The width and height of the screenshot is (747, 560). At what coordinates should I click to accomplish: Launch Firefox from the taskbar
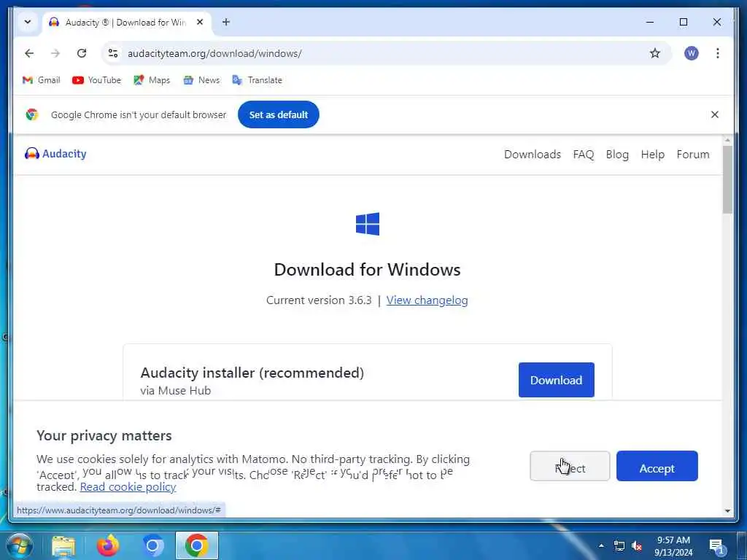108,545
